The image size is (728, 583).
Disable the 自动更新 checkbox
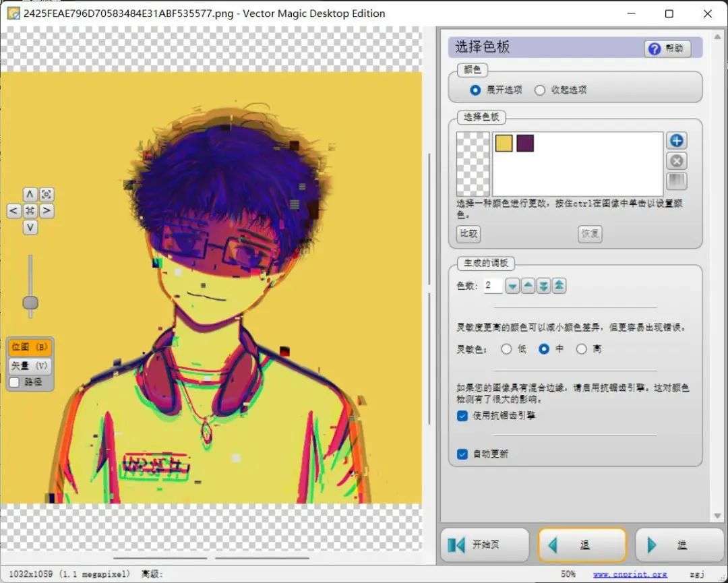(x=462, y=454)
